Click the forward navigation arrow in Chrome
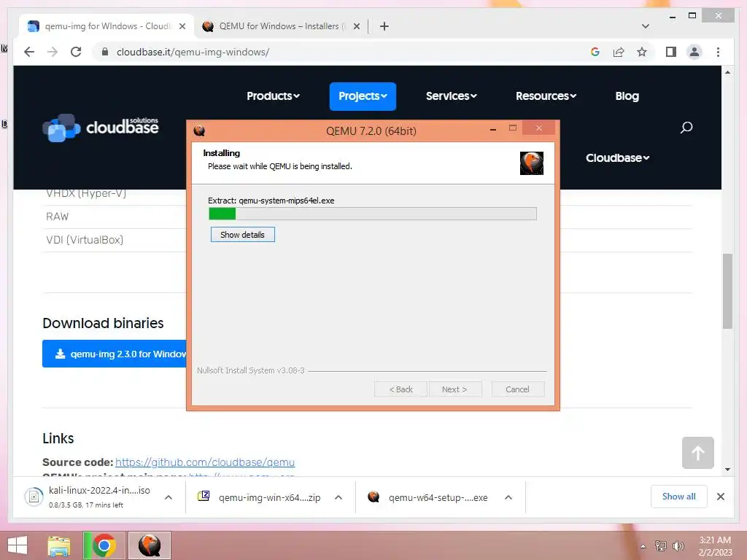This screenshot has height=560, width=747. click(53, 52)
